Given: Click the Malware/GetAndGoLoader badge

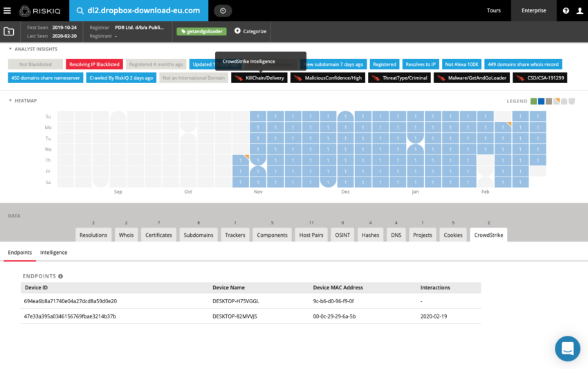Looking at the screenshot, I should tap(472, 78).
